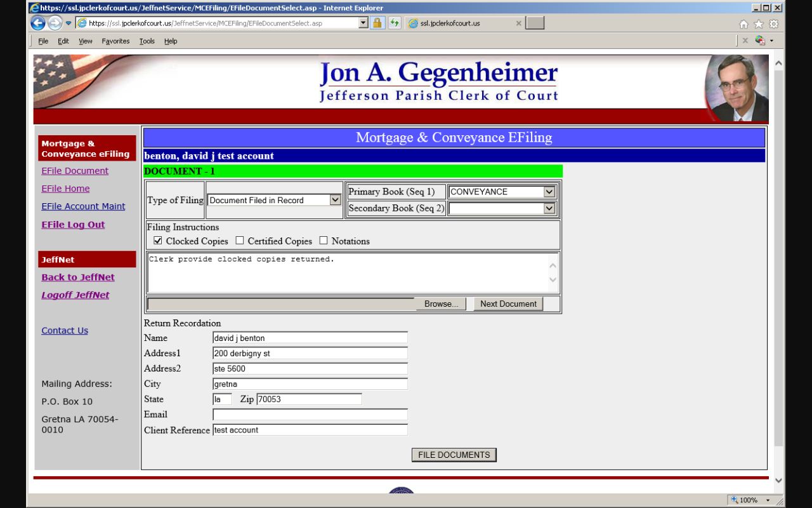Click the toolbar add-on icon with globe

coord(760,41)
